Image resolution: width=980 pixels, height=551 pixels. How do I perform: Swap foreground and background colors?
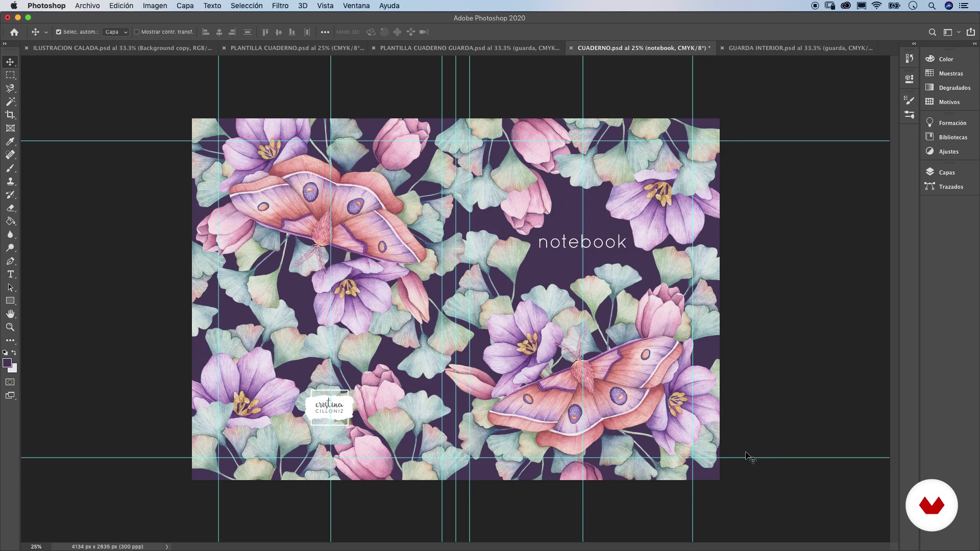(x=14, y=353)
